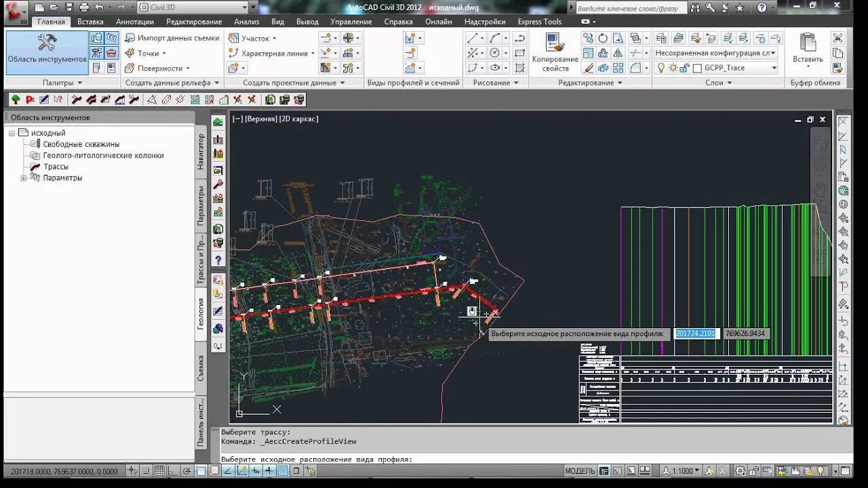Select Трассы in the toolspace tree
The image size is (868, 488).
coord(56,167)
